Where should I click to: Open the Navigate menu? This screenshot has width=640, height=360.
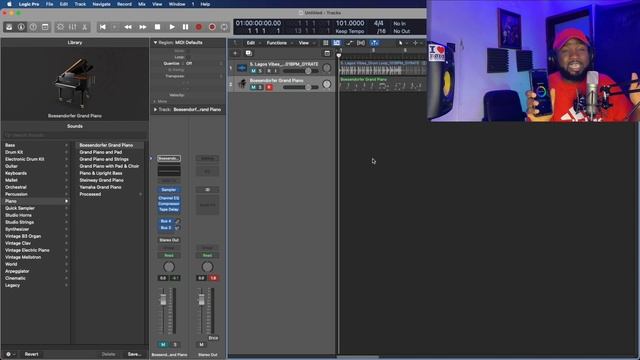coord(101,4)
